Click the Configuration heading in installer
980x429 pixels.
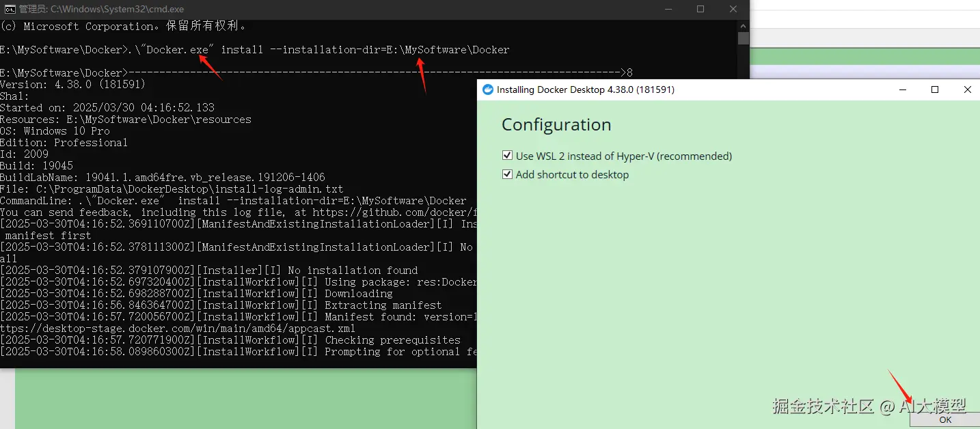pos(556,125)
